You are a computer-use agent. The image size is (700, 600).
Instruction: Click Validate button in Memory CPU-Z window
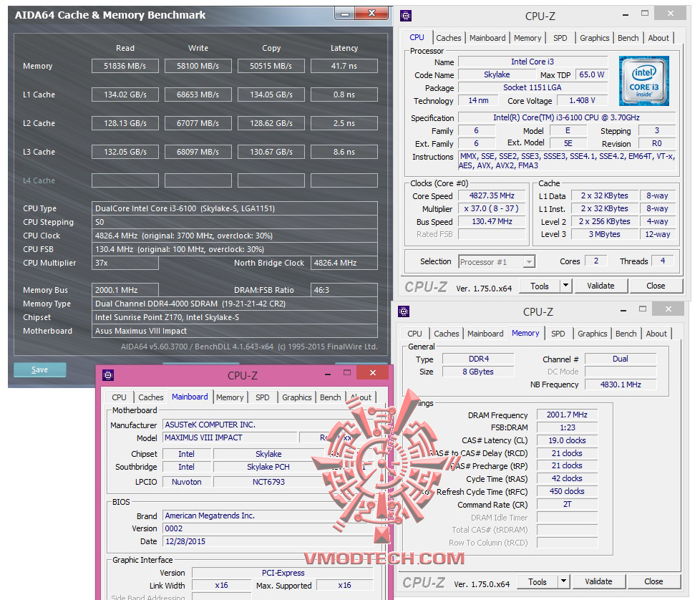(x=598, y=581)
